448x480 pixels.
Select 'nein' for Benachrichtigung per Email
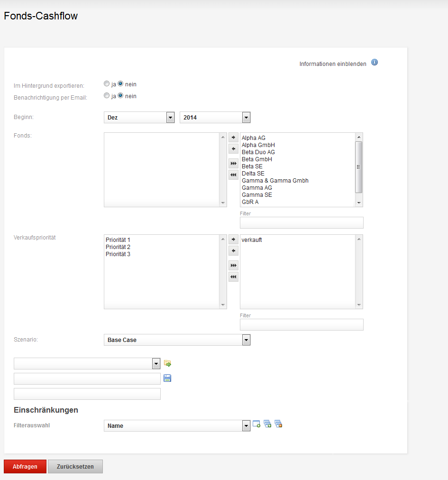120,95
